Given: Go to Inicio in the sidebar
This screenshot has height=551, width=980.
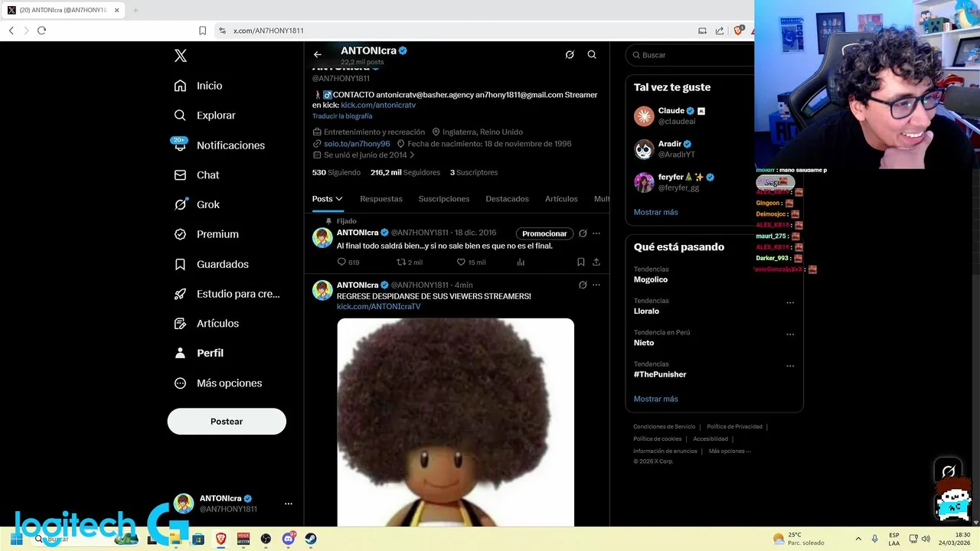Looking at the screenshot, I should 198,86.
